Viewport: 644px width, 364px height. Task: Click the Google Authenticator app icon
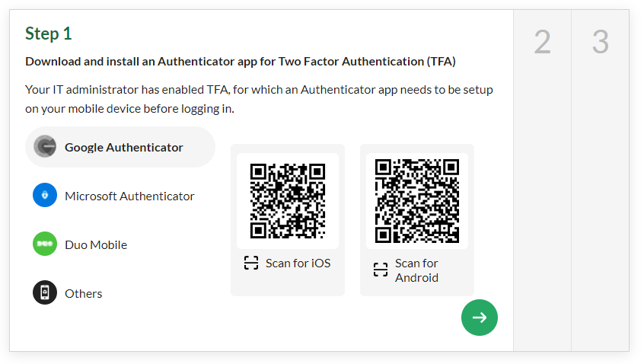(x=45, y=146)
